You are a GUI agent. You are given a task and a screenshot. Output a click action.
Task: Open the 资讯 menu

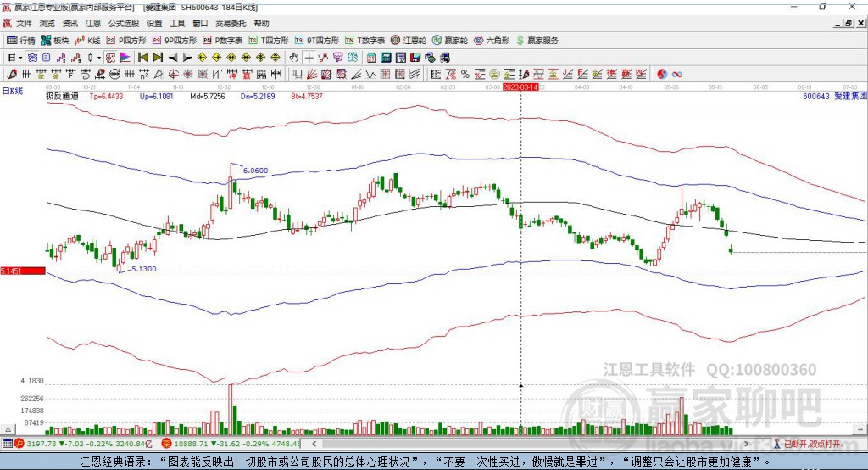(x=70, y=23)
